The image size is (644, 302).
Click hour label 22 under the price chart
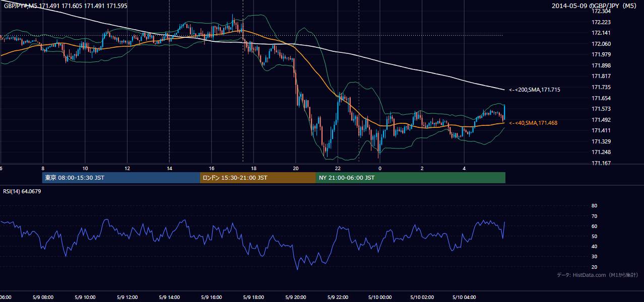coord(338,169)
